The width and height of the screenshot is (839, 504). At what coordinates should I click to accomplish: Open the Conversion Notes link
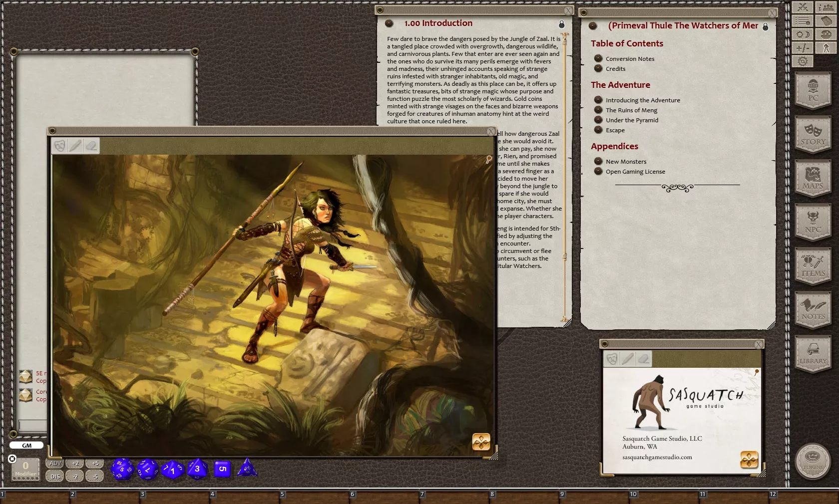[x=630, y=59]
